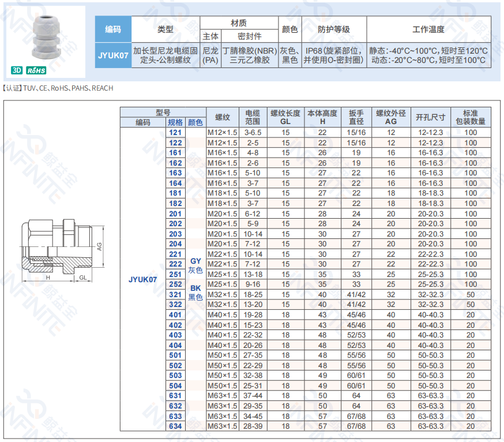This screenshot has height=442, width=504.
Task: Click the 螺纹 column header
Action: click(x=223, y=117)
